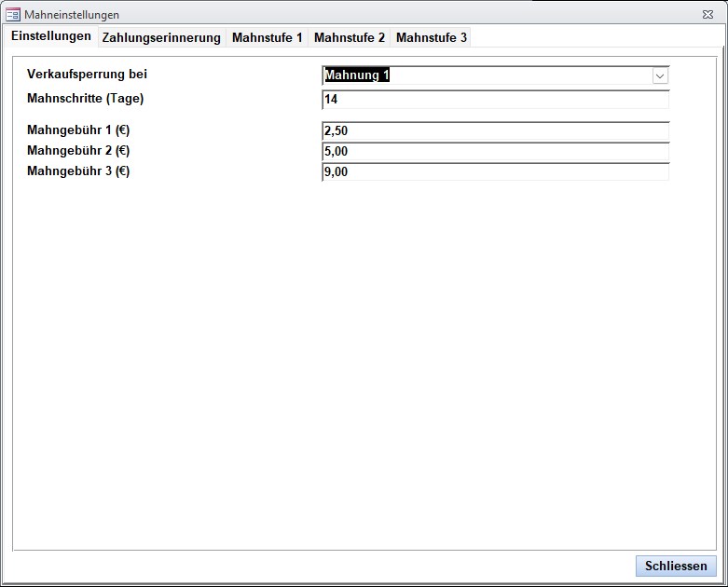Click the Mahngebühr 2 (€) label
The height and width of the screenshot is (587, 728).
pos(78,151)
